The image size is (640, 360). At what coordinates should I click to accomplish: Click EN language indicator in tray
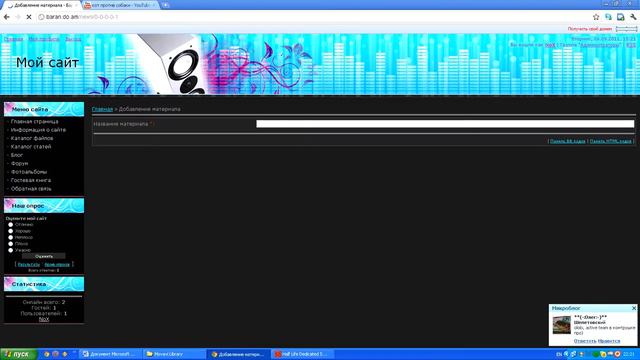(x=559, y=354)
